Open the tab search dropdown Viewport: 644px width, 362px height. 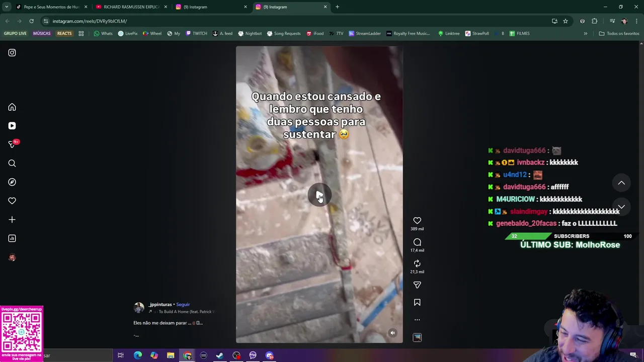pyautogui.click(x=7, y=7)
